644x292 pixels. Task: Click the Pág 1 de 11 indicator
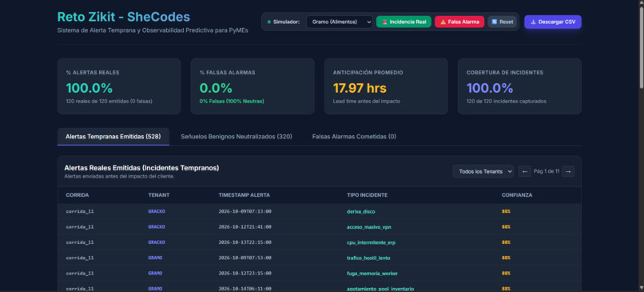tap(547, 171)
